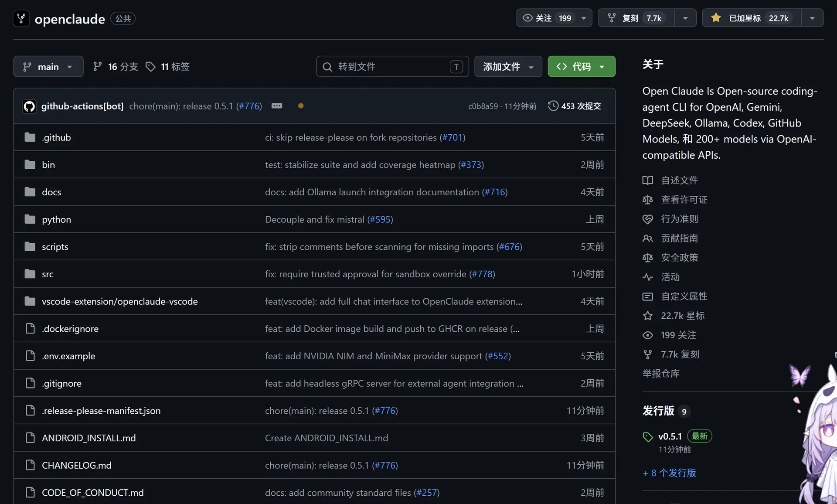Click the 自述文件 book icon
Screen dimensions: 837x504
[x=648, y=180]
